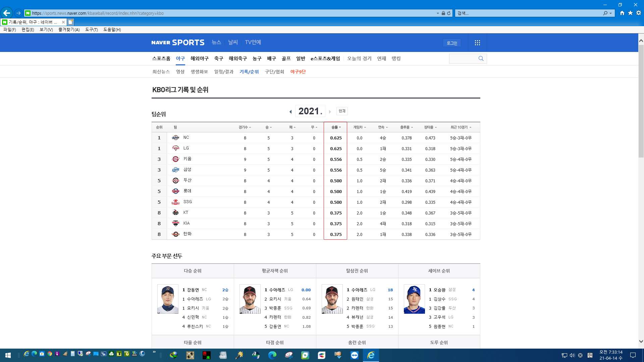Click the refresh icon in address bar
This screenshot has height=362, width=644.
point(449,13)
